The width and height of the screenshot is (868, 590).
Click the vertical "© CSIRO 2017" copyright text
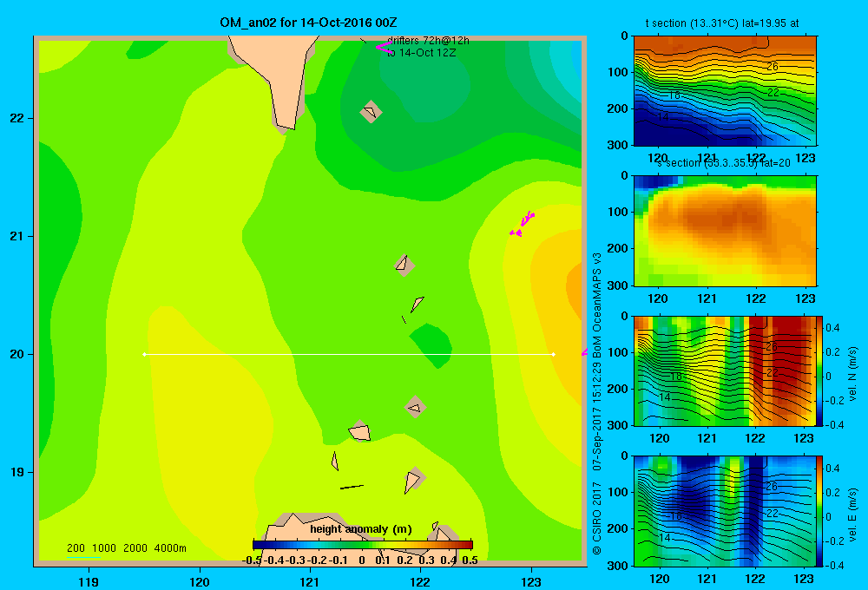pos(597,519)
